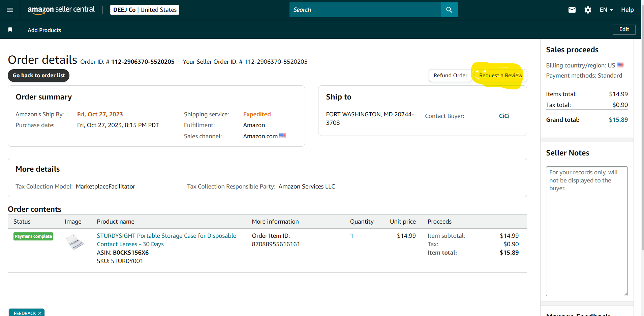Click the bookmark icon in the favorites bar
Viewport: 644px width, 316px height.
10,30
